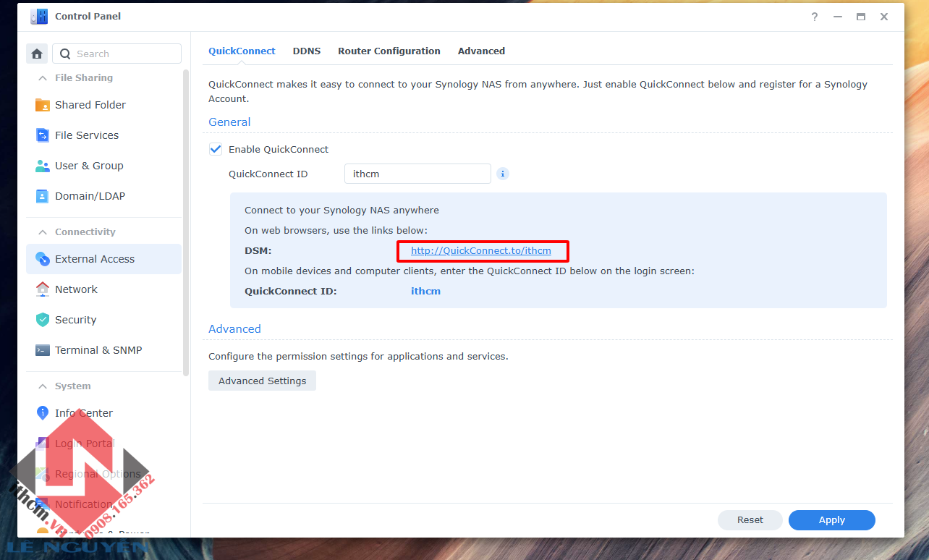Disable the Enable QuickConnect checkbox
Viewport: 929px width, 560px height.
[x=216, y=149]
